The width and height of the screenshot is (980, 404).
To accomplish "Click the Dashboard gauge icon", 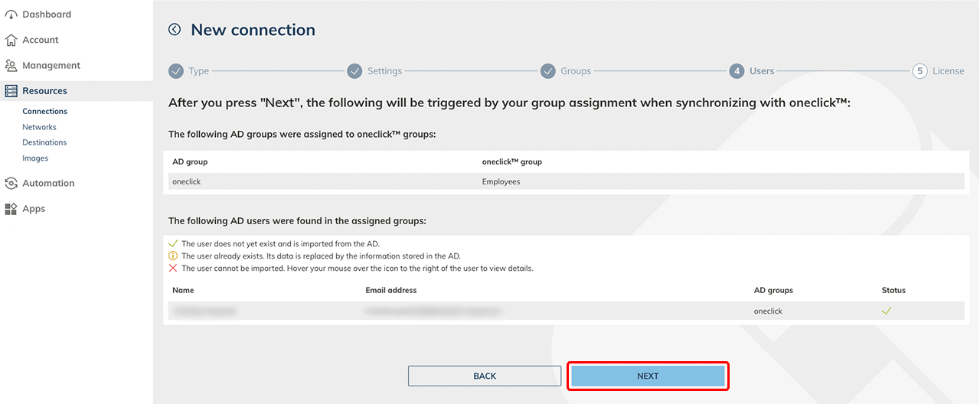I will pos(11,15).
